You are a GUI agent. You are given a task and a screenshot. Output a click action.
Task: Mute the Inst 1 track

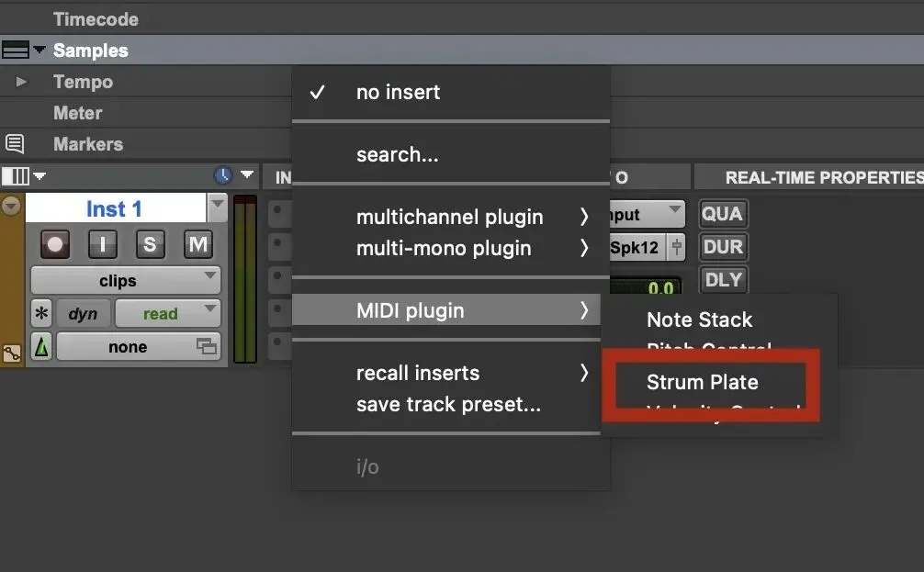tap(198, 244)
